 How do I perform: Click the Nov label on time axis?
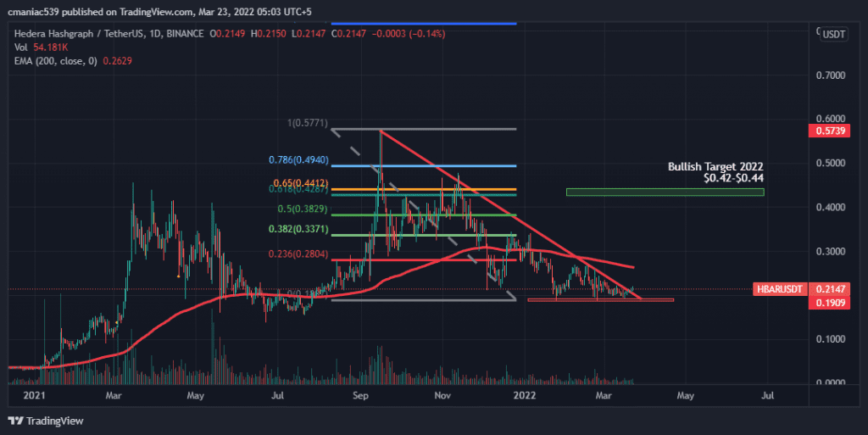442,395
